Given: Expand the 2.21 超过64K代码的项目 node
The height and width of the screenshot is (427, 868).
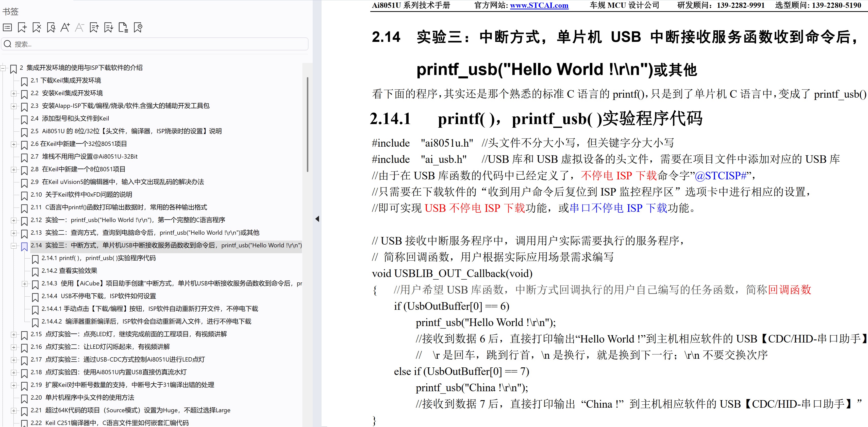Looking at the screenshot, I should (14, 411).
